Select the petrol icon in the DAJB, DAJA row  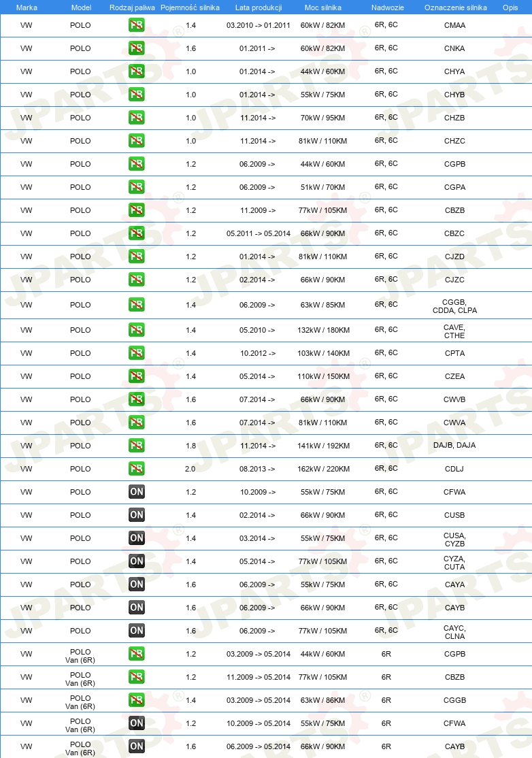point(137,446)
